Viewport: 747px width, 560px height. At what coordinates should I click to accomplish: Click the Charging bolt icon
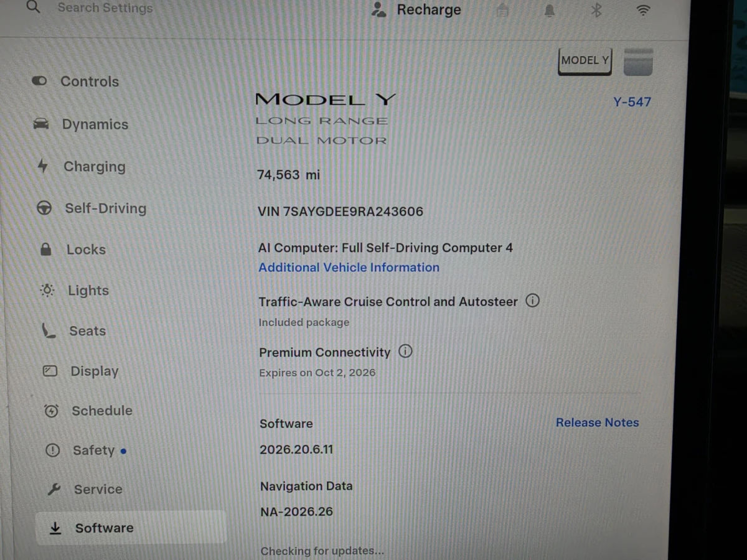tap(42, 166)
